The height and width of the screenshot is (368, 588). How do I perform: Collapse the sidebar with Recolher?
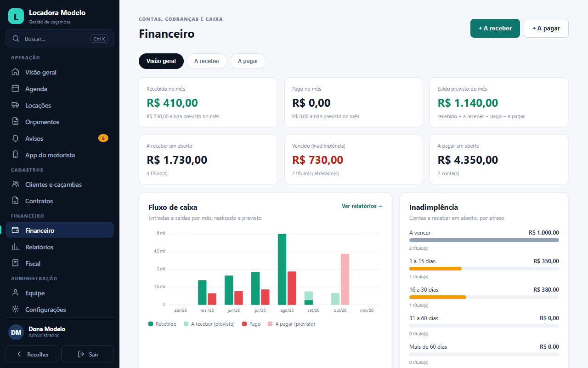tap(32, 354)
